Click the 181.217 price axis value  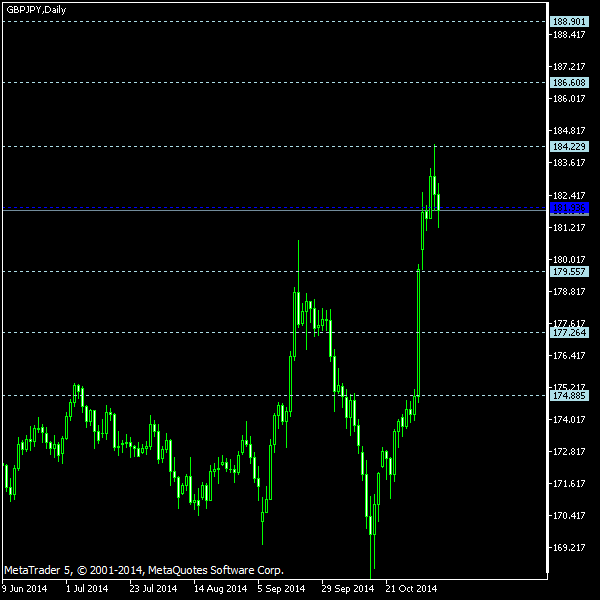pos(569,228)
